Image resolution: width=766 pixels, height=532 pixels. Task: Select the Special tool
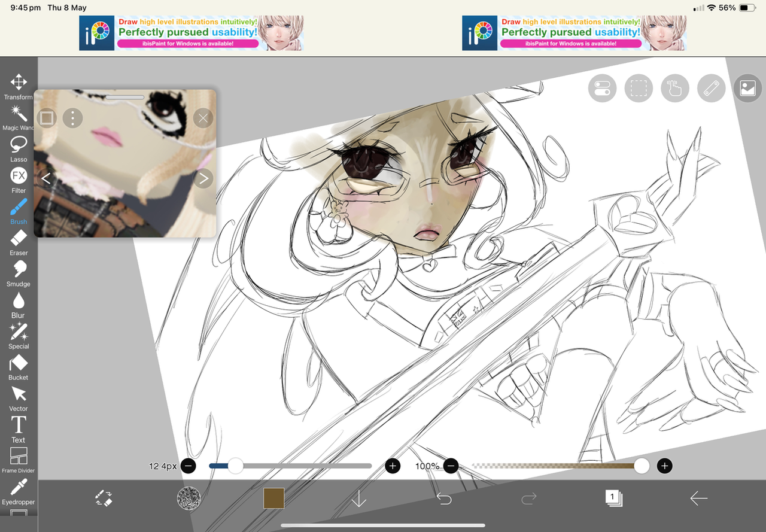tap(19, 336)
